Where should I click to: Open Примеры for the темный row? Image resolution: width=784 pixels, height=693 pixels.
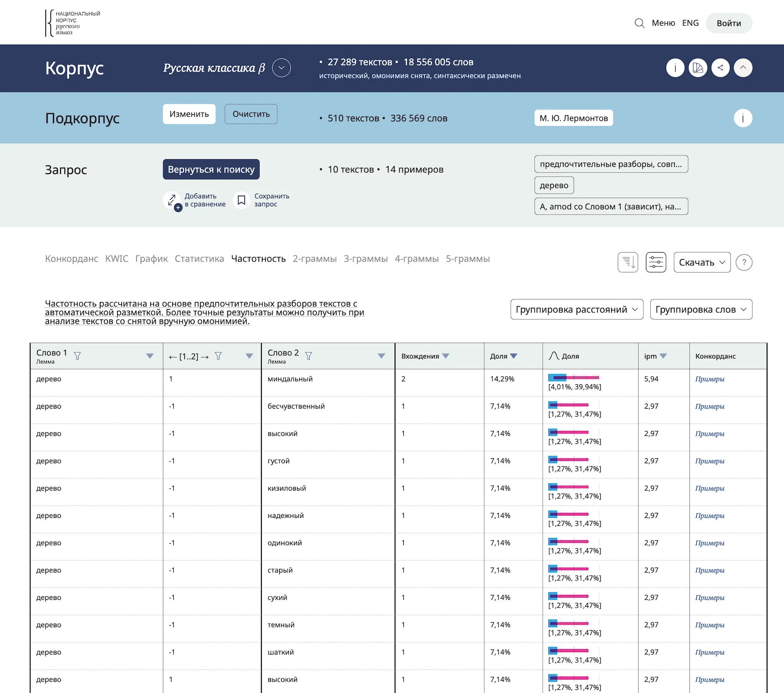coord(710,625)
